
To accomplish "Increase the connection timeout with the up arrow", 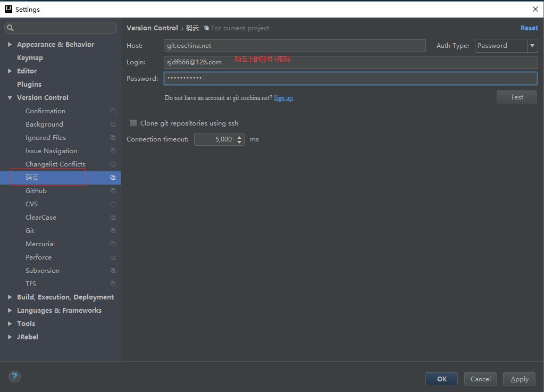I will click(239, 137).
